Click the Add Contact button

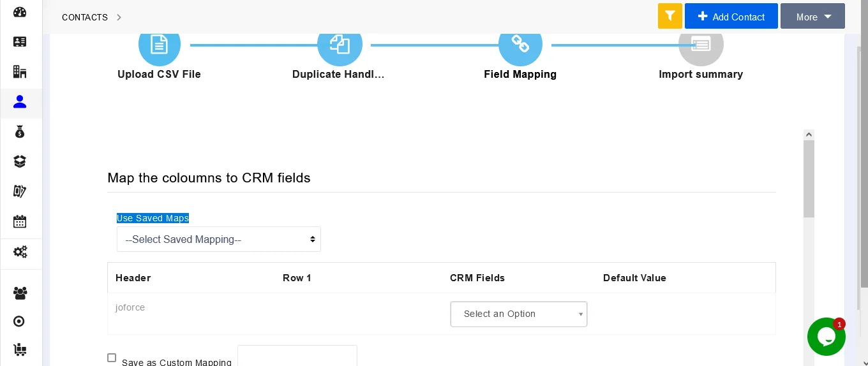(x=731, y=17)
